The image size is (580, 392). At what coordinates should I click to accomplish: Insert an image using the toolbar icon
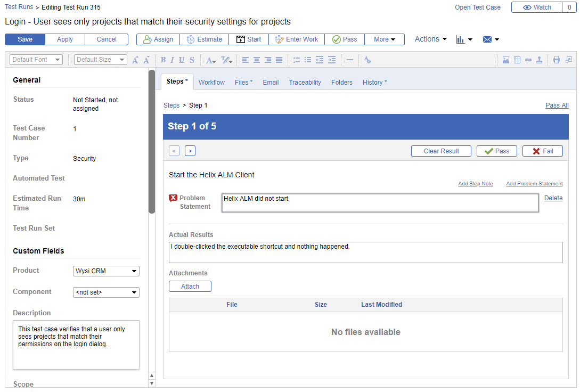[x=506, y=60]
